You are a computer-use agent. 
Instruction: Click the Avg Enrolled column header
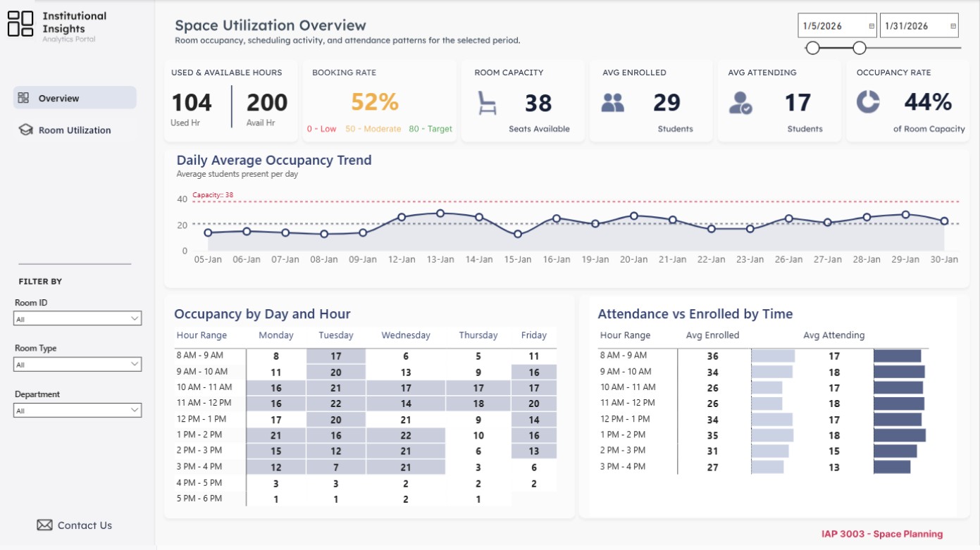click(712, 335)
